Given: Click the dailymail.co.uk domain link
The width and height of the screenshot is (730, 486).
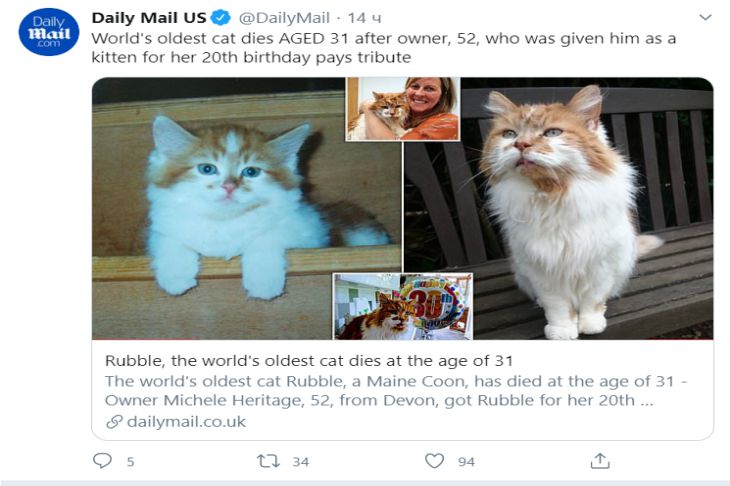Looking at the screenshot, I should (x=186, y=422).
